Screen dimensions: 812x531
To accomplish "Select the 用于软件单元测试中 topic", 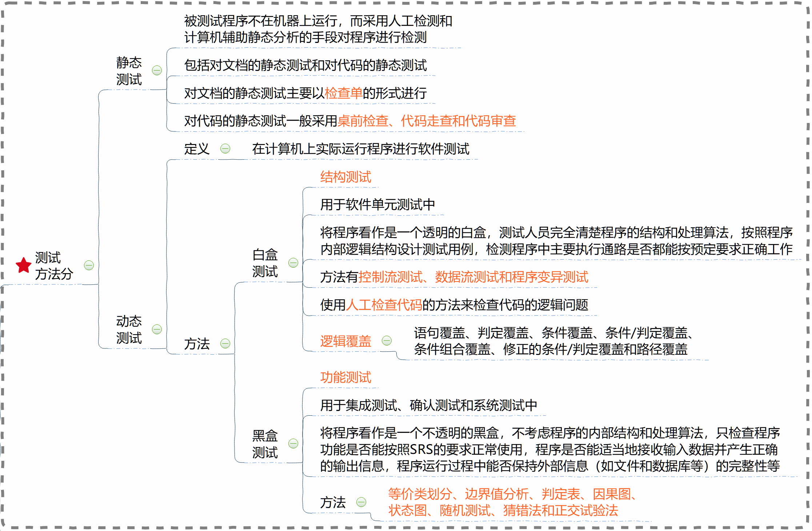I will pos(377,204).
